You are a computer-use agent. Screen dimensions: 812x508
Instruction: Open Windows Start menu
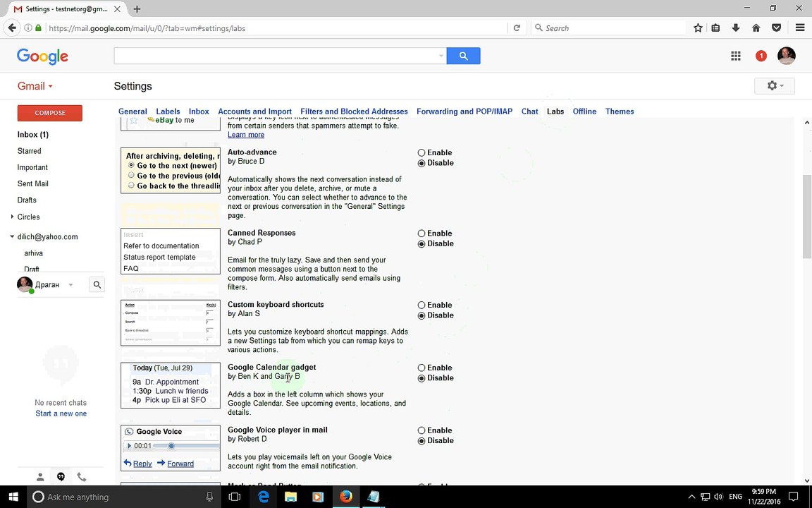[x=13, y=497]
